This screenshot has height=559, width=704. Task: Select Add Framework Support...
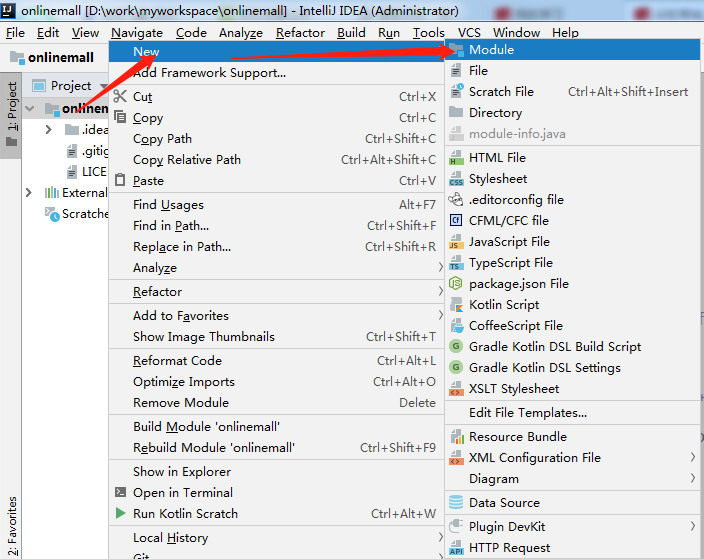pyautogui.click(x=277, y=73)
